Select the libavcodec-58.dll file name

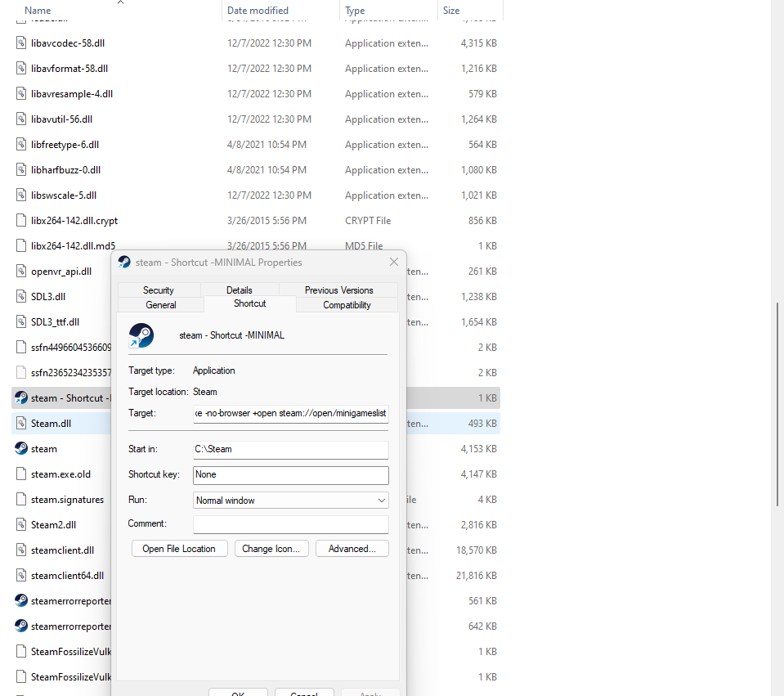(x=68, y=43)
